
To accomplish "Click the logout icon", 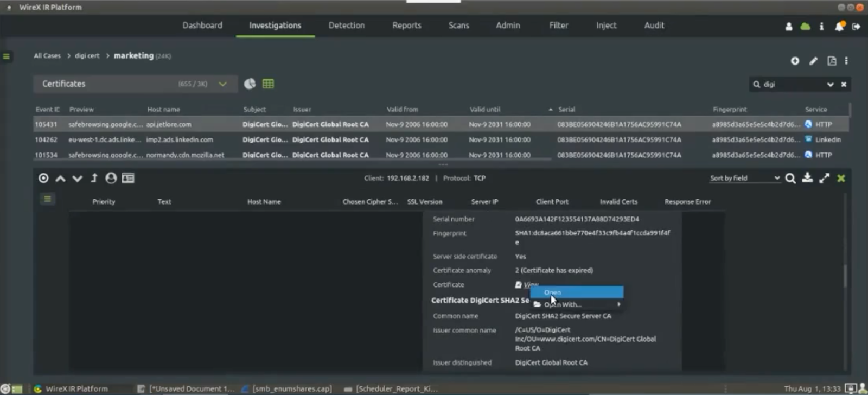I will (x=856, y=27).
